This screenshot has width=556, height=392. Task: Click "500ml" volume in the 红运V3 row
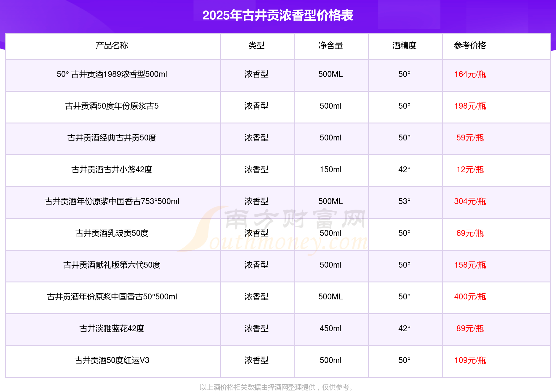(x=331, y=361)
